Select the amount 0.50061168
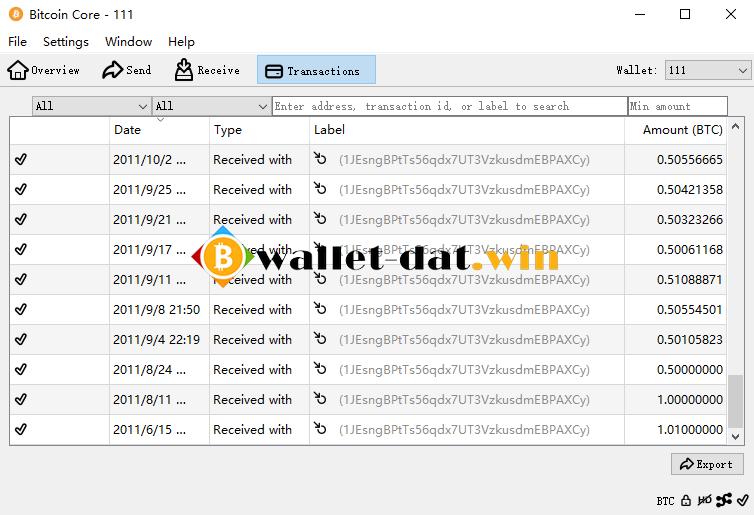754x515 pixels. [x=690, y=250]
